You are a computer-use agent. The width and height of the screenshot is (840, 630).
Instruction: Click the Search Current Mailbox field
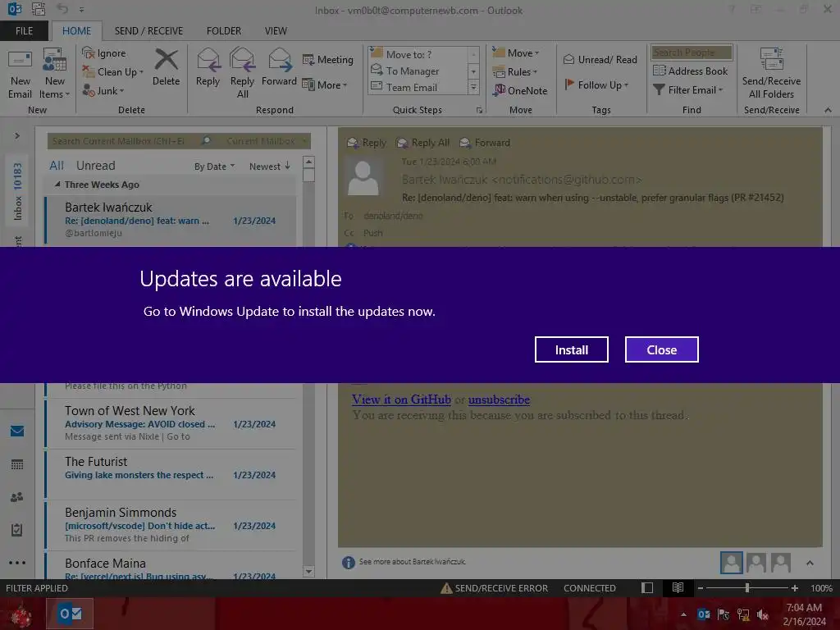125,141
